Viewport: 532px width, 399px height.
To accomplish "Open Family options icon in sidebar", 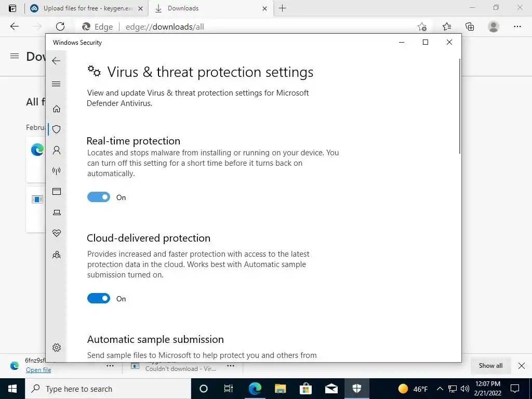I will pyautogui.click(x=57, y=255).
